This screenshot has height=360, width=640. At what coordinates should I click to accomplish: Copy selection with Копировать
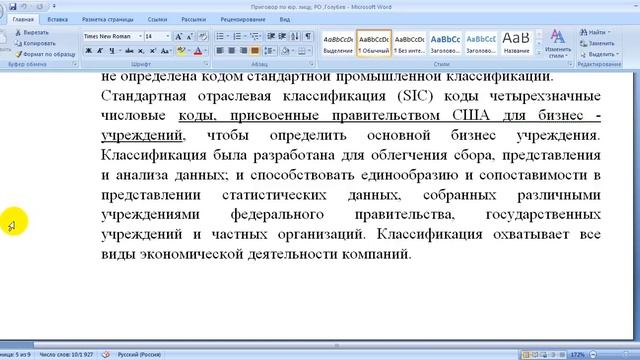[35, 43]
